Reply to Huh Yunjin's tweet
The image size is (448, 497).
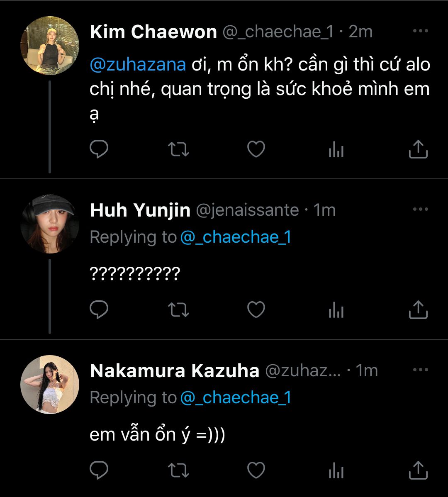coord(99,309)
